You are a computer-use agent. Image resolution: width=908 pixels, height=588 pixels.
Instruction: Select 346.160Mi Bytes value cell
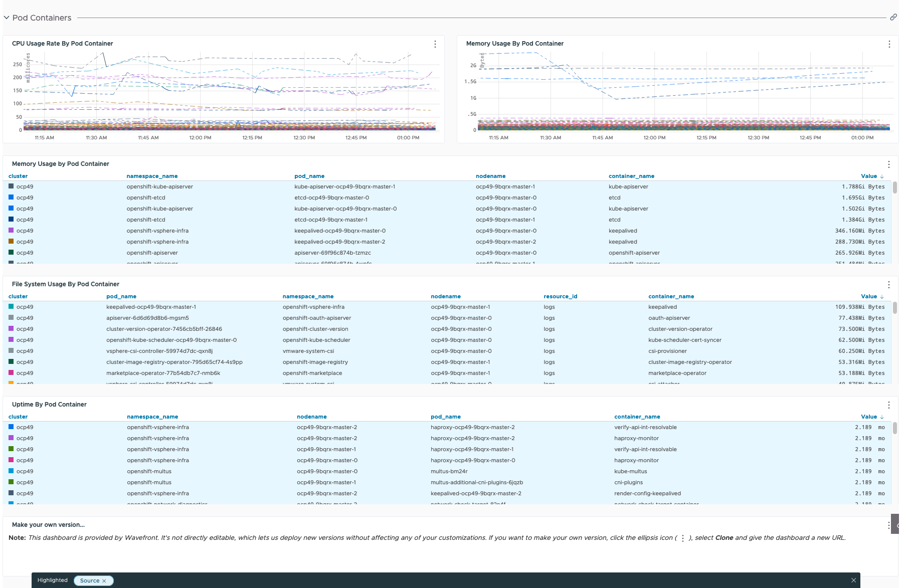[x=860, y=231]
